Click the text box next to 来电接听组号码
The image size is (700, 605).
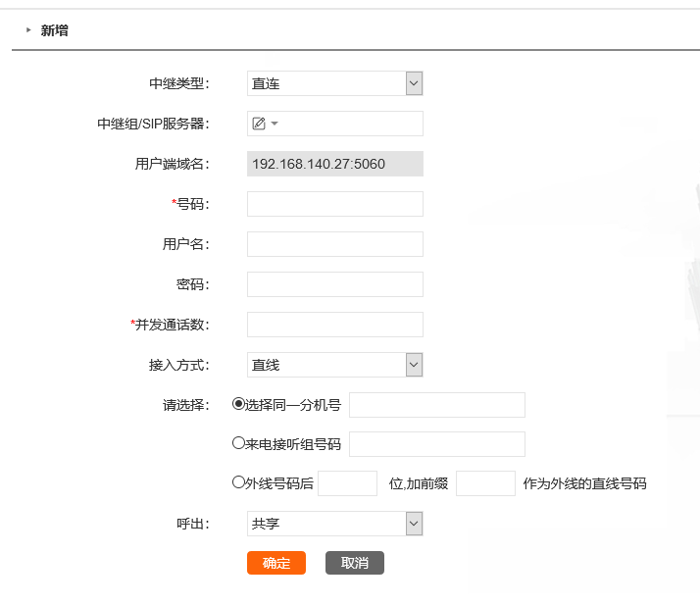pyautogui.click(x=437, y=444)
